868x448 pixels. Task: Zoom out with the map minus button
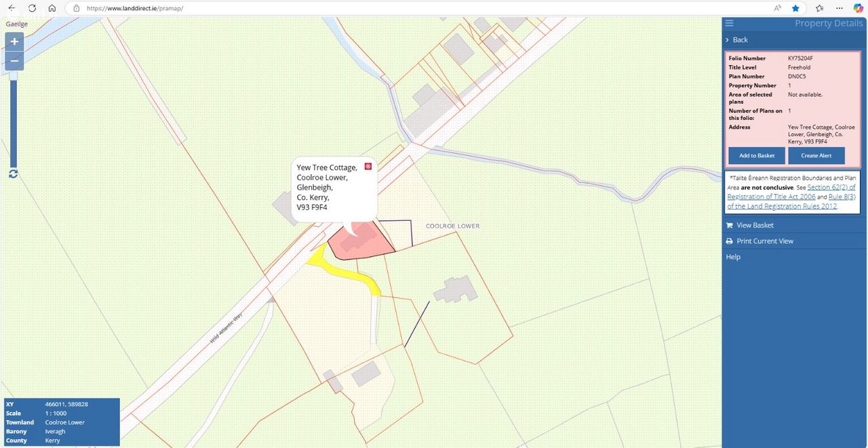[x=14, y=61]
